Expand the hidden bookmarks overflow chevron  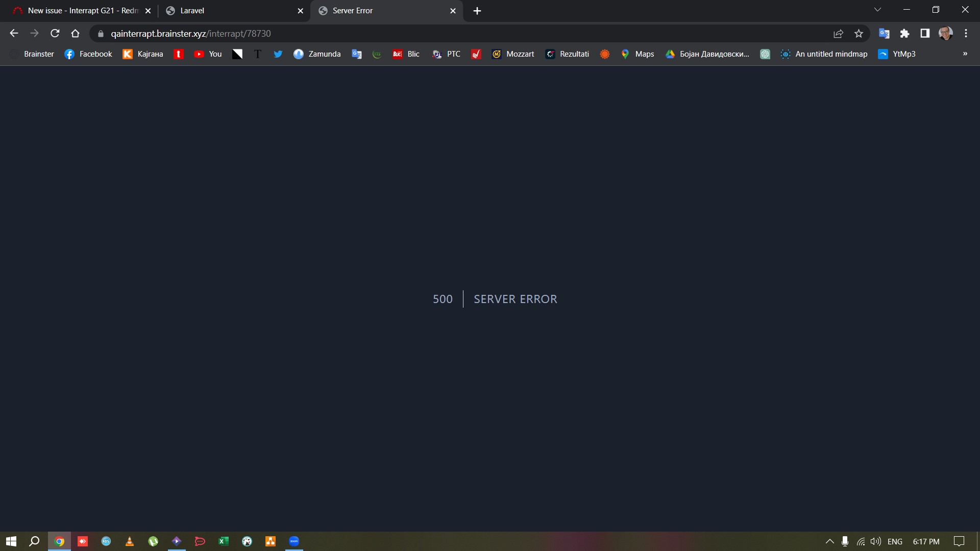[965, 54]
